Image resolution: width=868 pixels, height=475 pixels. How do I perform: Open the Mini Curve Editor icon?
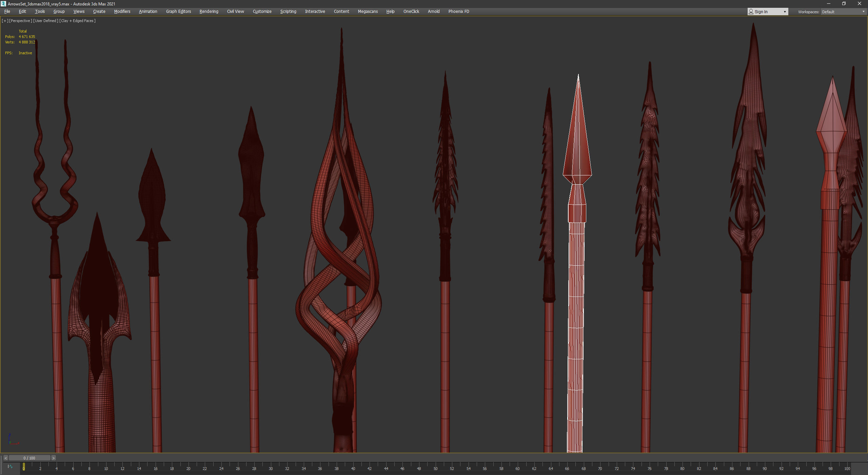click(x=10, y=467)
